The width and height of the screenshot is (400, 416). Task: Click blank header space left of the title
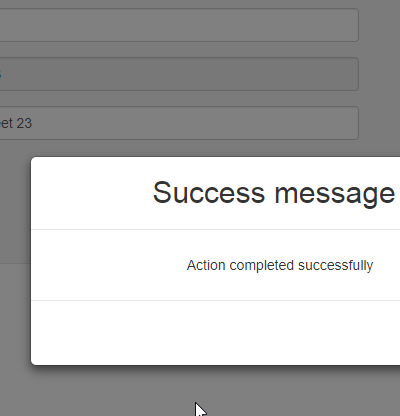click(92, 193)
